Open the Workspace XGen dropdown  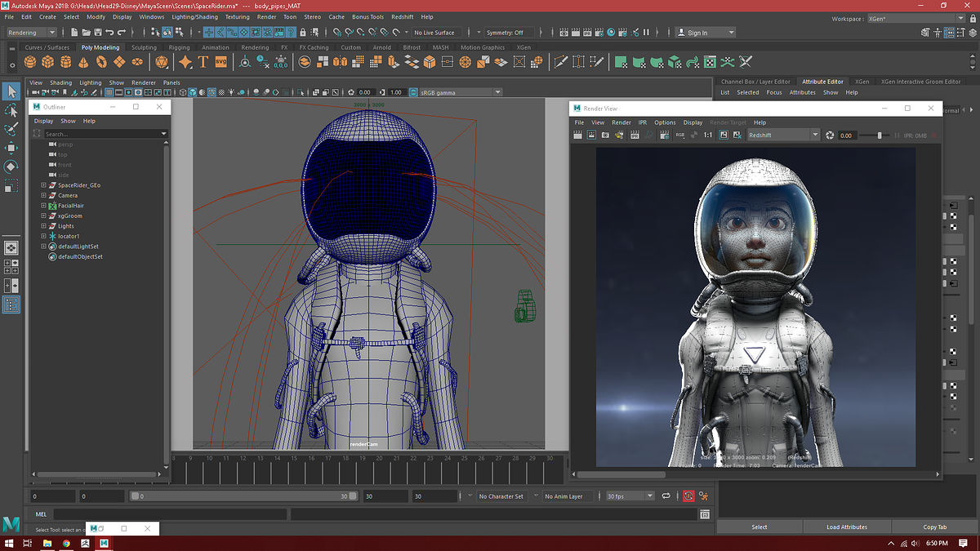[x=918, y=18]
